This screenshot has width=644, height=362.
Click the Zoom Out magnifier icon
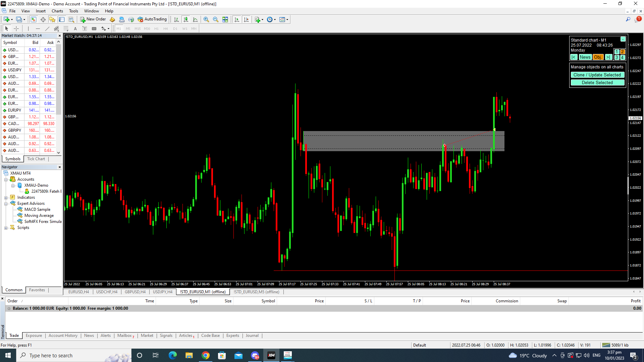point(216,19)
